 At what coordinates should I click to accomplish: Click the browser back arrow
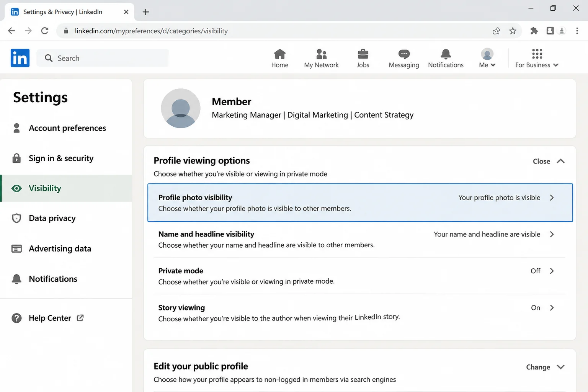click(11, 31)
